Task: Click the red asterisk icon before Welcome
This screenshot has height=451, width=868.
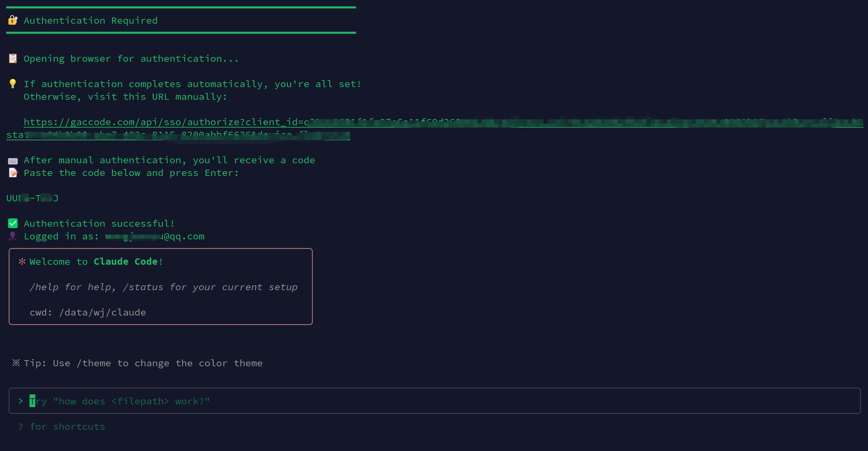Action: point(22,262)
